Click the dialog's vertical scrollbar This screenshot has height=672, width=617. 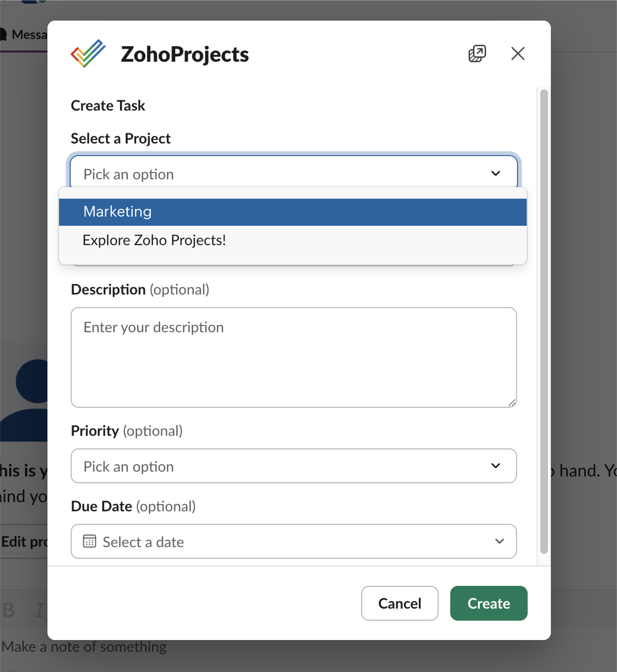(544, 320)
